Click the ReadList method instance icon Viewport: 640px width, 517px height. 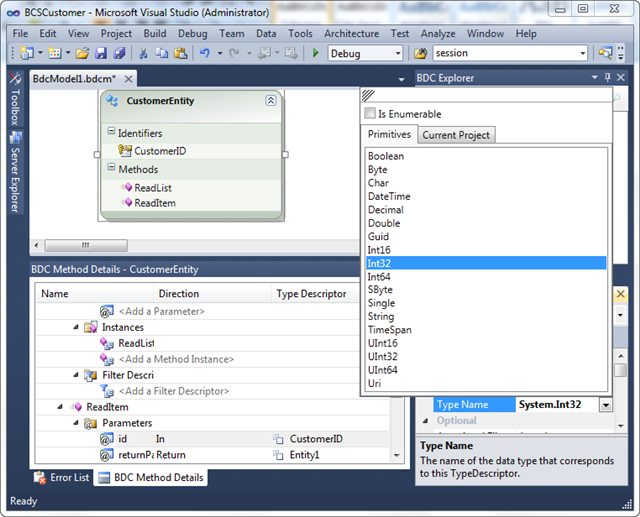pos(107,344)
